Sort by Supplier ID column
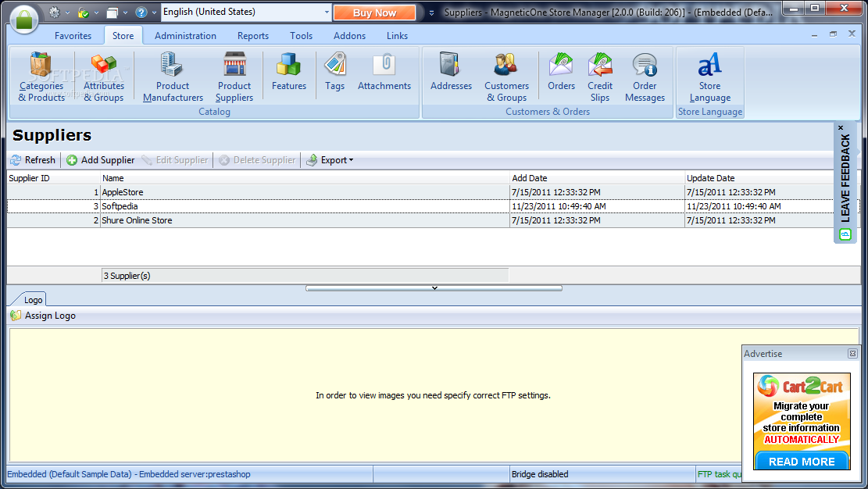Viewport: 868px width, 489px height. pyautogui.click(x=53, y=178)
